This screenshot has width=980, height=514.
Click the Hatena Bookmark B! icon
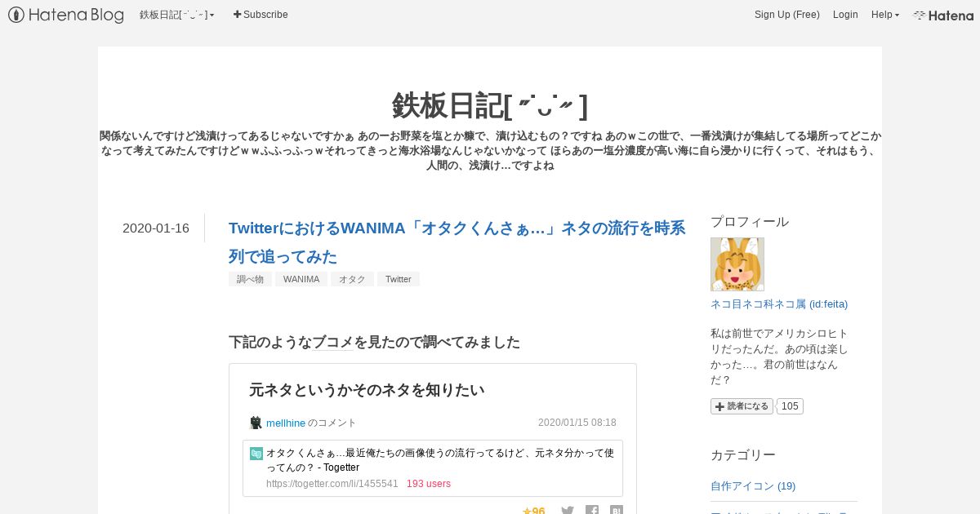[617, 511]
